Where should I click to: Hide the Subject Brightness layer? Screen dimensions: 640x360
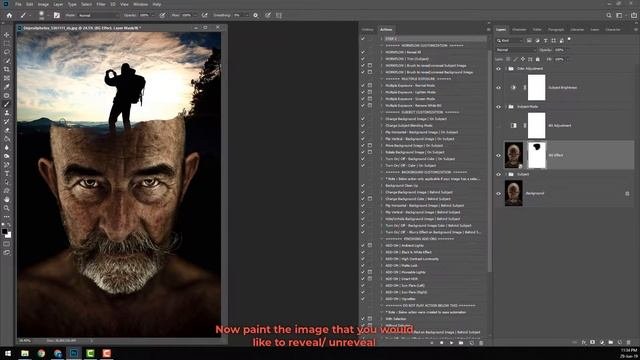[498, 87]
